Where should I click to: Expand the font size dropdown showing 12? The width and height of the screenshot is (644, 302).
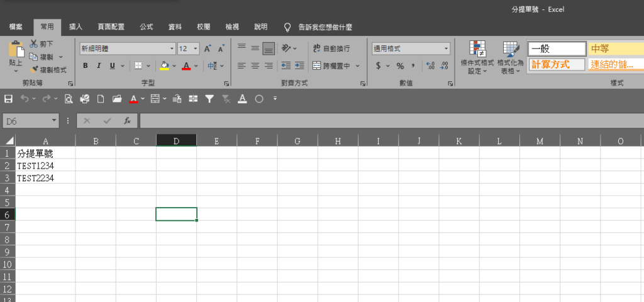tap(196, 48)
